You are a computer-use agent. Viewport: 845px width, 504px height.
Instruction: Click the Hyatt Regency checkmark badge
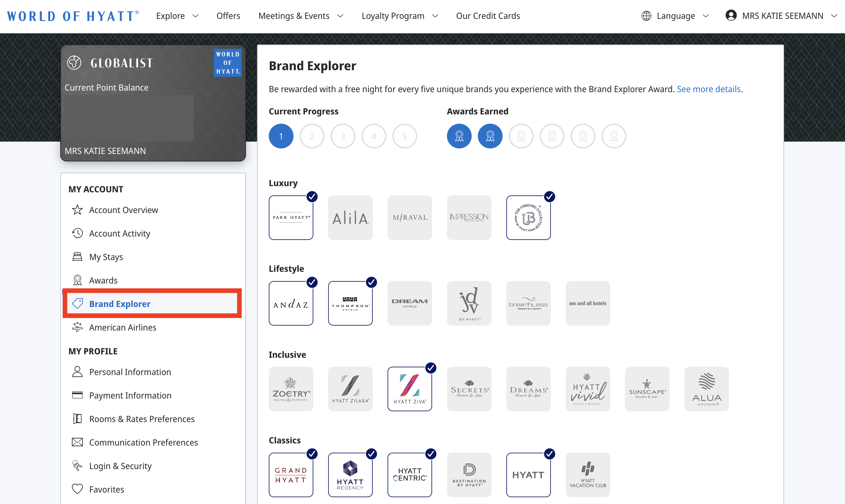371,454
